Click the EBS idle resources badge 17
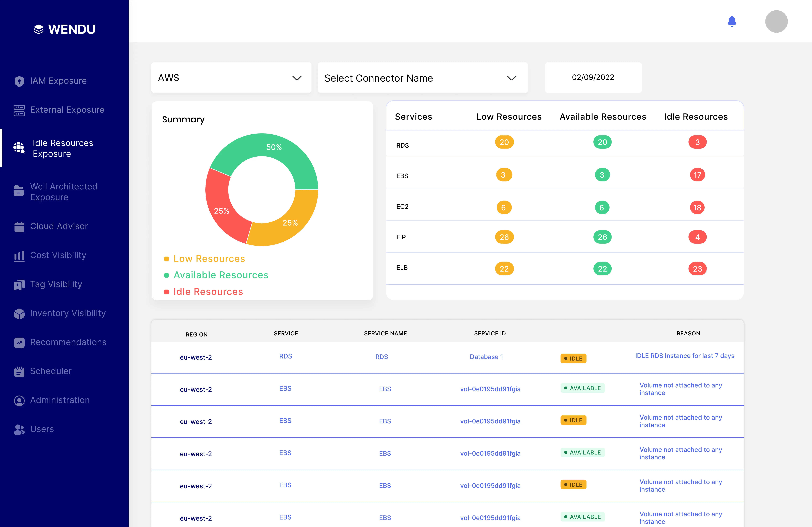 [x=697, y=175]
